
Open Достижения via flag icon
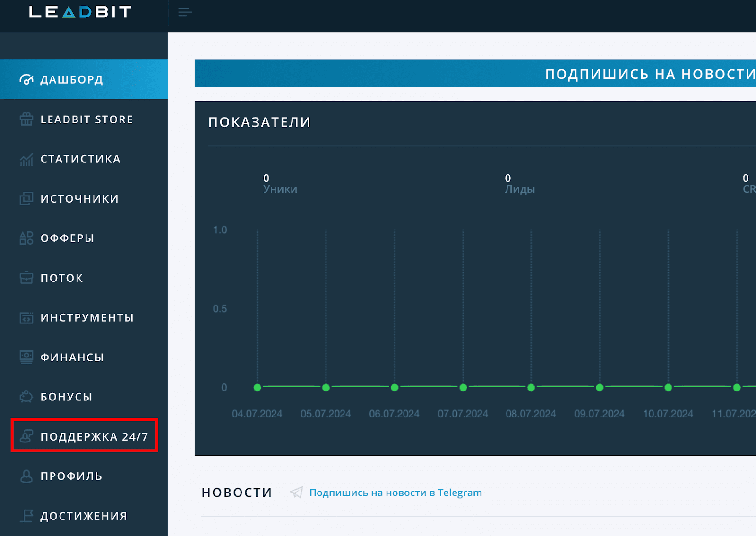tap(26, 516)
